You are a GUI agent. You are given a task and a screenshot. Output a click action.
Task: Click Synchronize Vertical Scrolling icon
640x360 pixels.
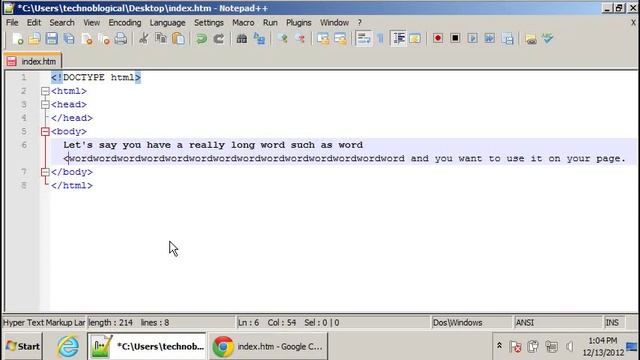click(323, 39)
